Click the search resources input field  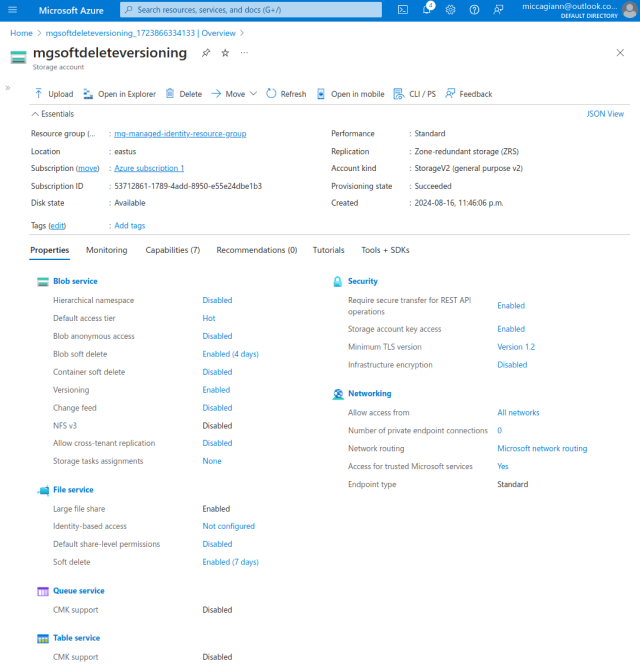coord(251,10)
